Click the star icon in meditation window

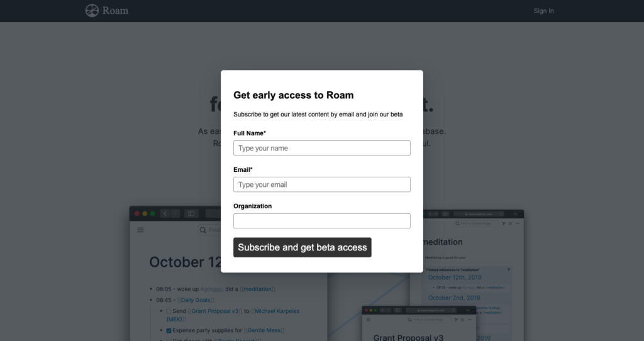coord(511,223)
